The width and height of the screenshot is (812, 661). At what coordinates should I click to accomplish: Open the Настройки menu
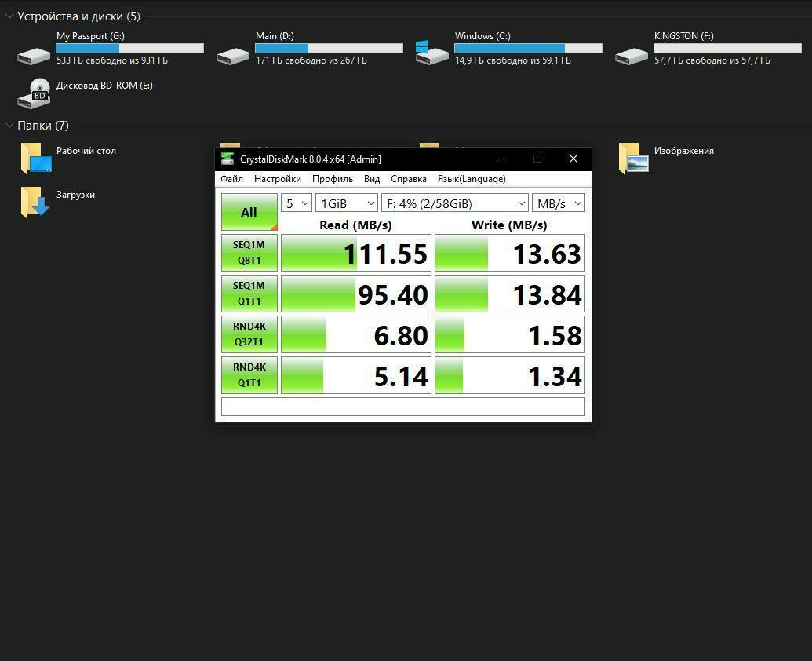pyautogui.click(x=278, y=179)
